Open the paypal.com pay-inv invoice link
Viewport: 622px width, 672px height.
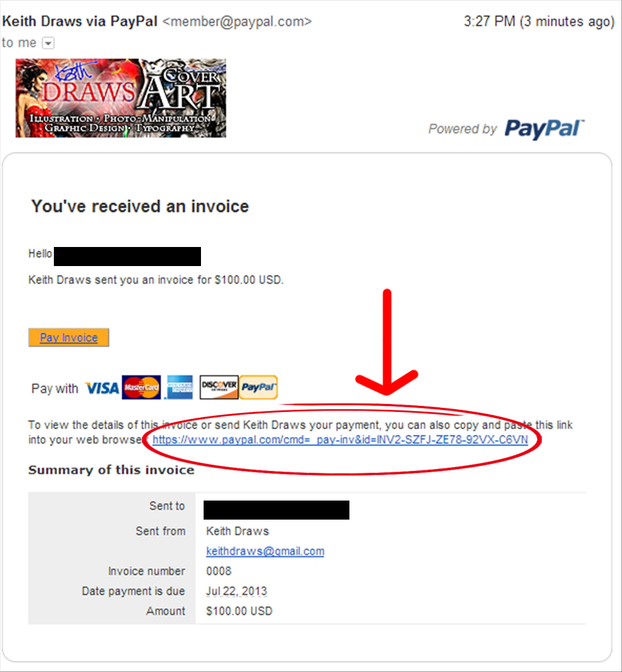tap(340, 439)
